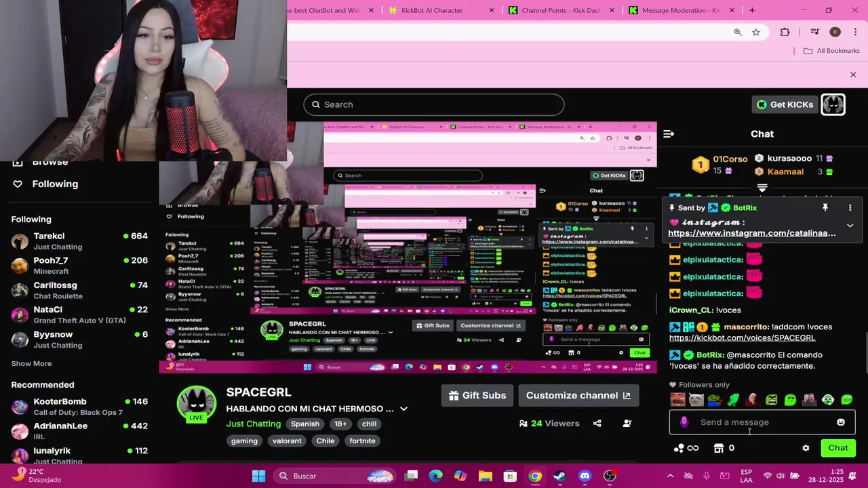Viewport: 868px width, 488px height.
Task: Show hidden system tray icons
Action: tap(670, 476)
